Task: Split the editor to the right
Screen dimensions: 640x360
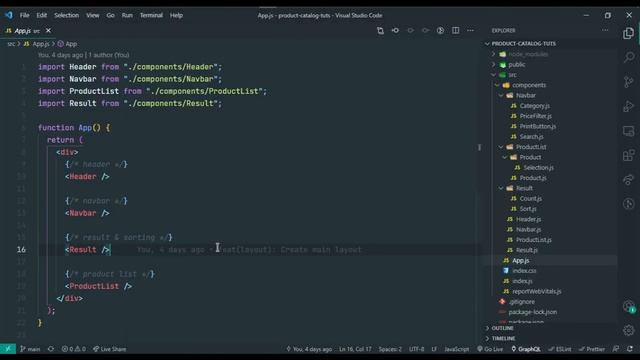Action: (456, 31)
